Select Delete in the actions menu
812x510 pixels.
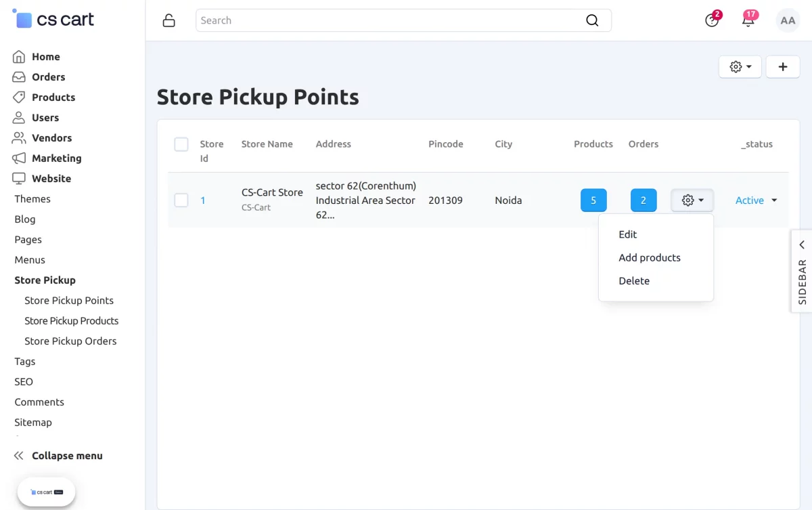point(634,280)
